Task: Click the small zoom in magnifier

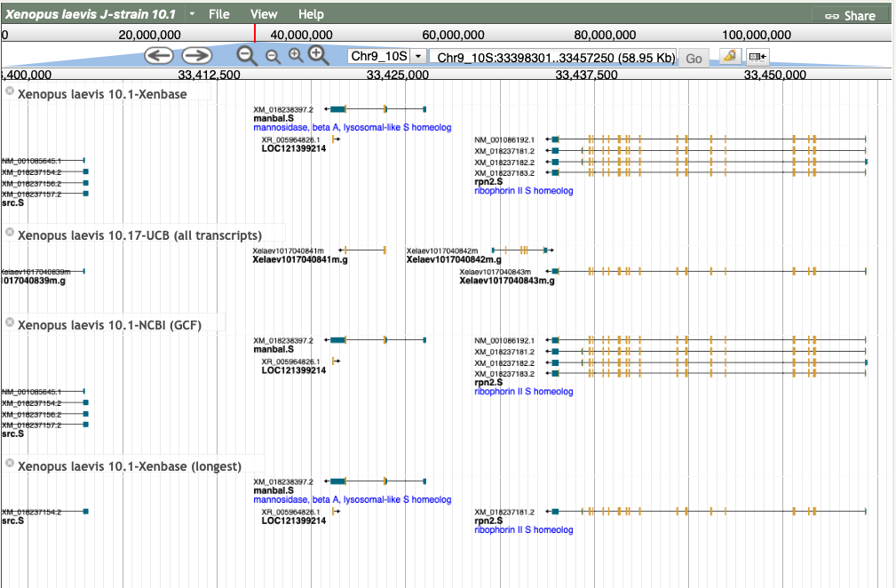Action: coord(296,56)
